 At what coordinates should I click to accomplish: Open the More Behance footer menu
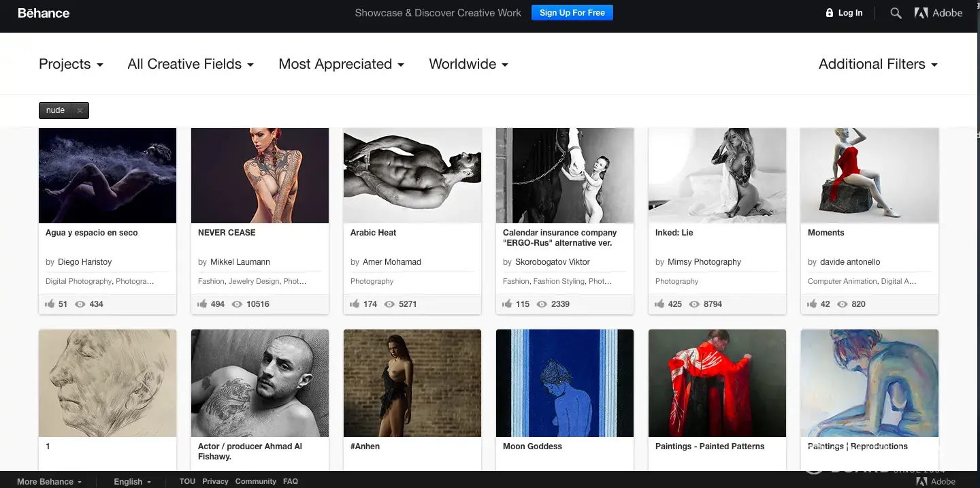tap(49, 481)
